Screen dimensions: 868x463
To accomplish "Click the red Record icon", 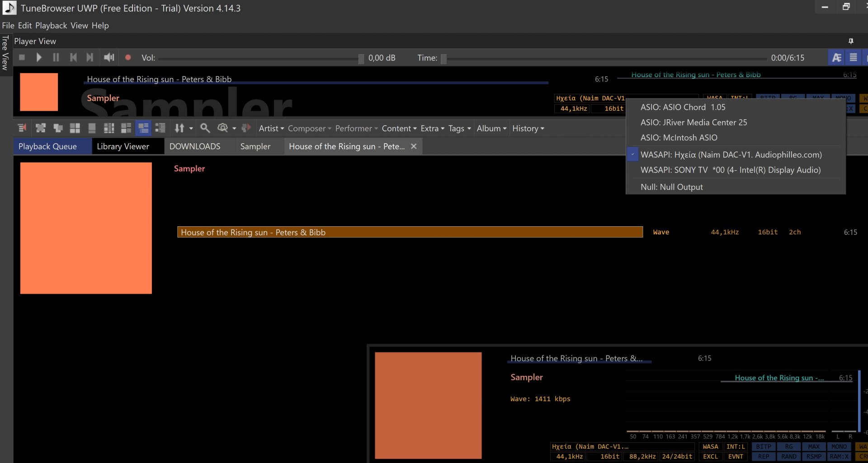I will pos(128,57).
